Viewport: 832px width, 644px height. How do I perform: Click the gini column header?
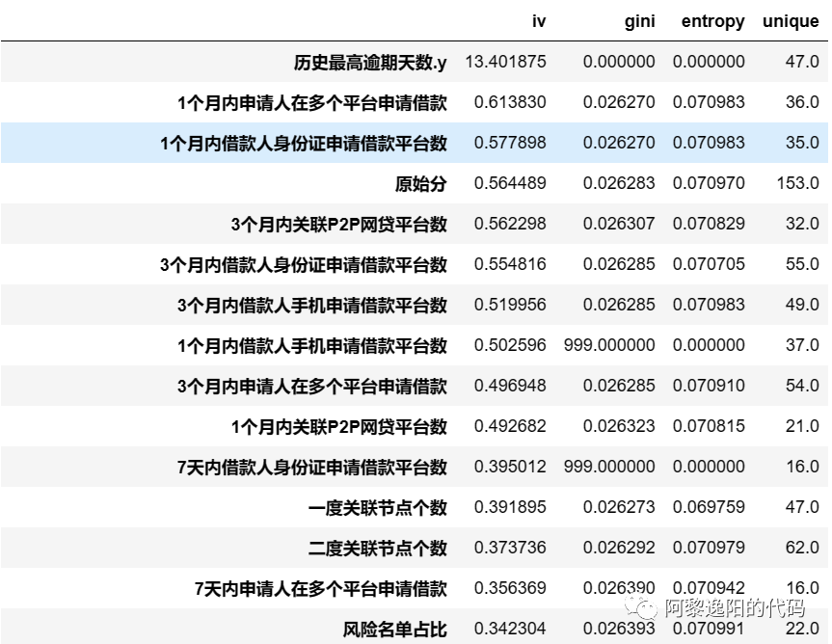tap(639, 21)
